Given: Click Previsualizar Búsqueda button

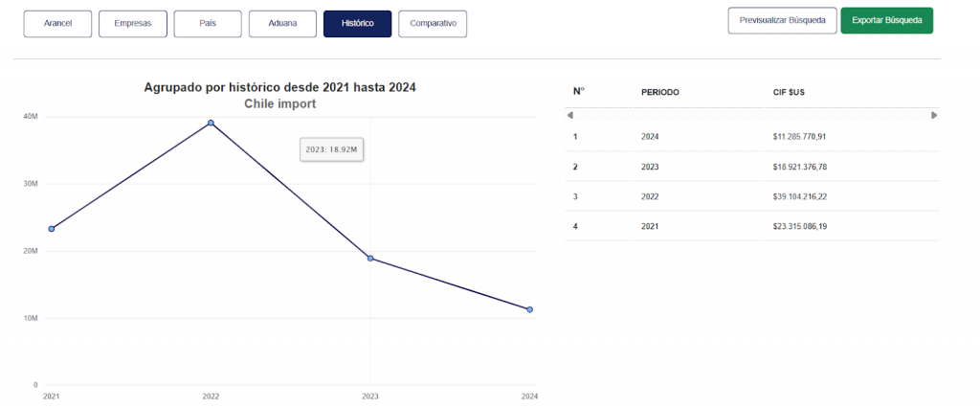Looking at the screenshot, I should pos(783,21).
